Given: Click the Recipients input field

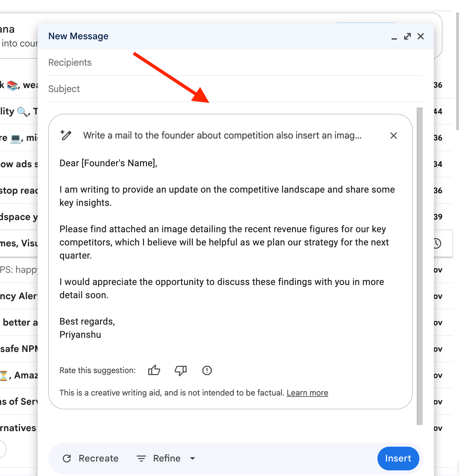Looking at the screenshot, I should (x=132, y=62).
